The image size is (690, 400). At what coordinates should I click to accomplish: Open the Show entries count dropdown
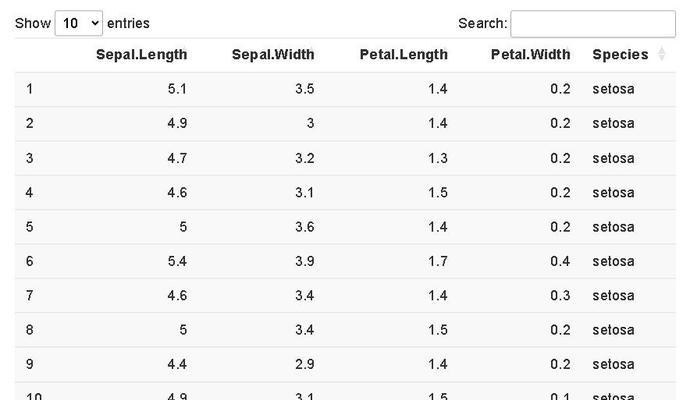[79, 23]
